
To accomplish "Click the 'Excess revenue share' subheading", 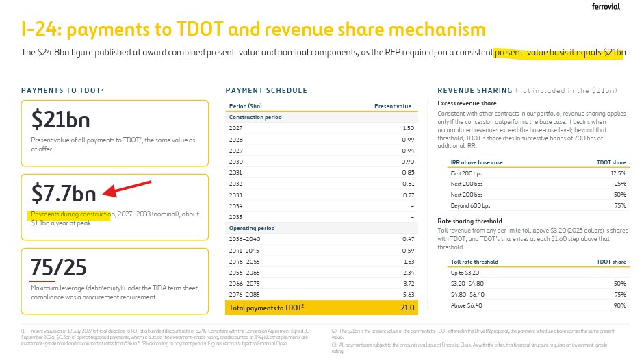I will (467, 103).
